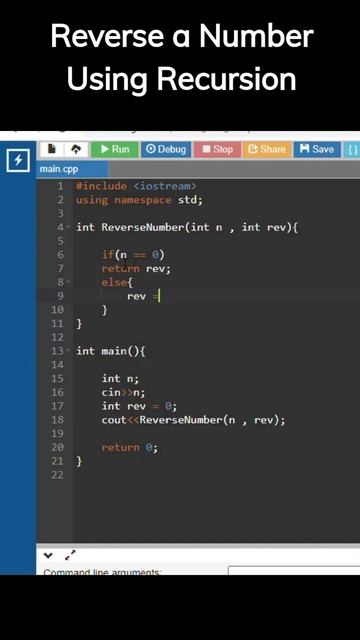The image size is (360, 640).
Task: Click line number 12 in the gutter
Action: tap(58, 337)
